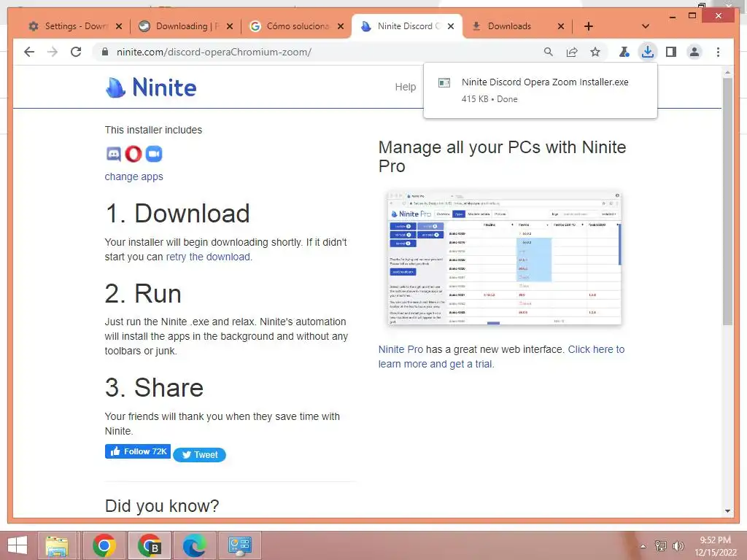Click here to learn more trial link
The height and width of the screenshot is (560, 747).
pyautogui.click(x=501, y=357)
